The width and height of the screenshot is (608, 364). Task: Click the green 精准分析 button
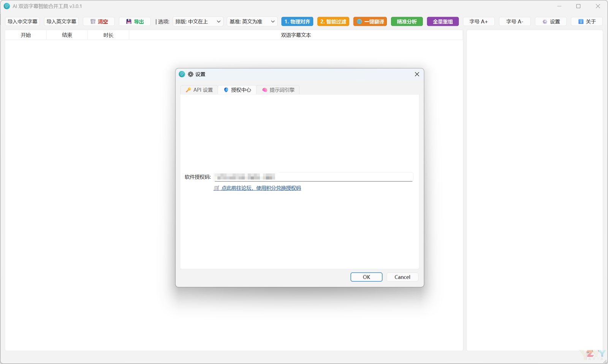(407, 22)
